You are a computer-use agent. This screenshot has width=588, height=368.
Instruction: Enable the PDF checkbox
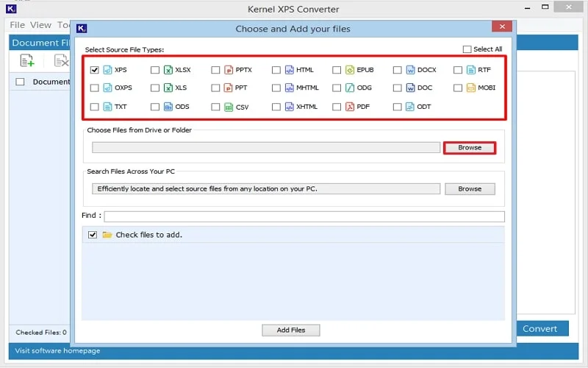[x=337, y=107]
